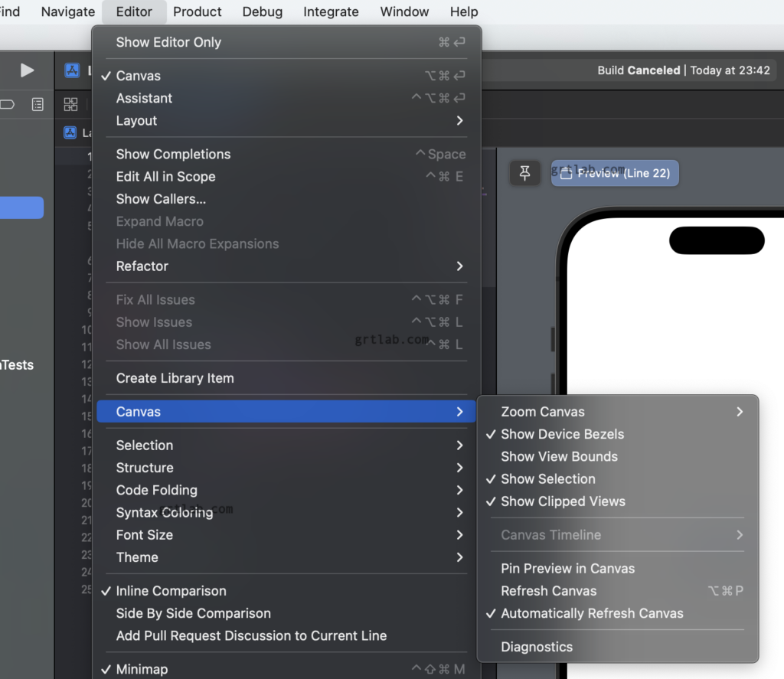Expand the Zoom Canvas submenu
This screenshot has height=679, width=784.
tap(543, 411)
